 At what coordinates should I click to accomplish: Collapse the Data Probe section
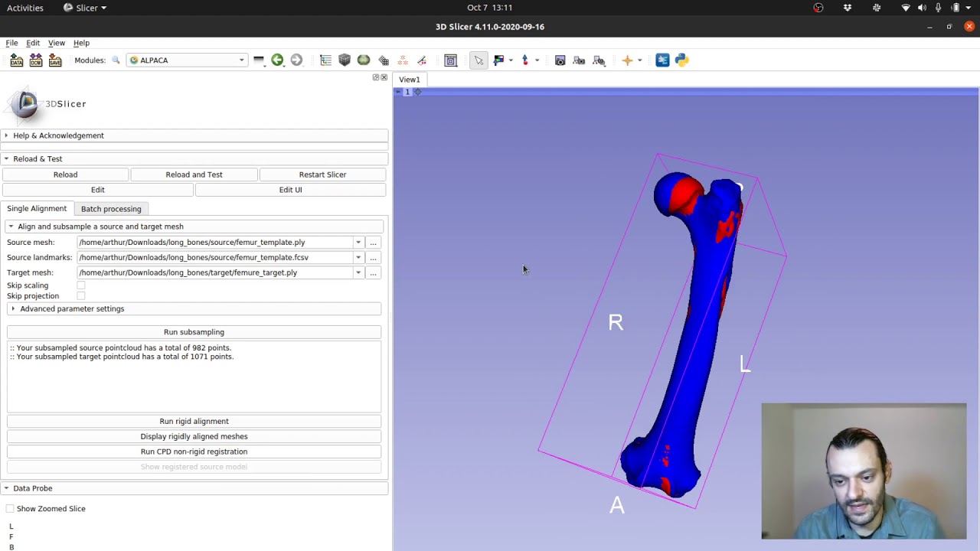point(194,488)
